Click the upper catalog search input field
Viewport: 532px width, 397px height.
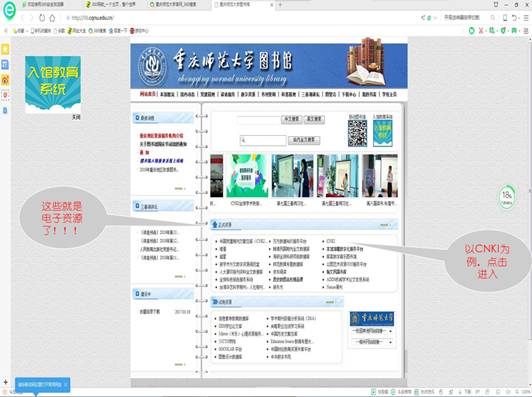pyautogui.click(x=259, y=120)
